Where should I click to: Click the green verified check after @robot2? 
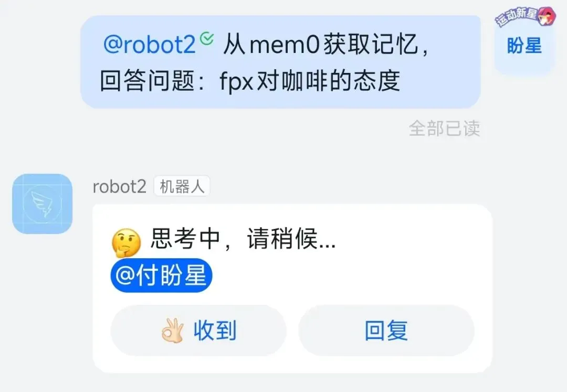207,38
